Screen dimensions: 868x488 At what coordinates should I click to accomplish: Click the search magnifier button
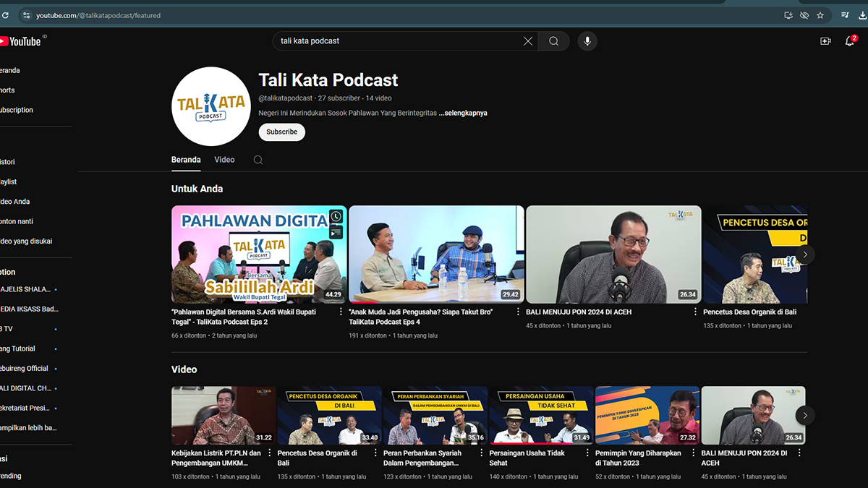coord(553,41)
